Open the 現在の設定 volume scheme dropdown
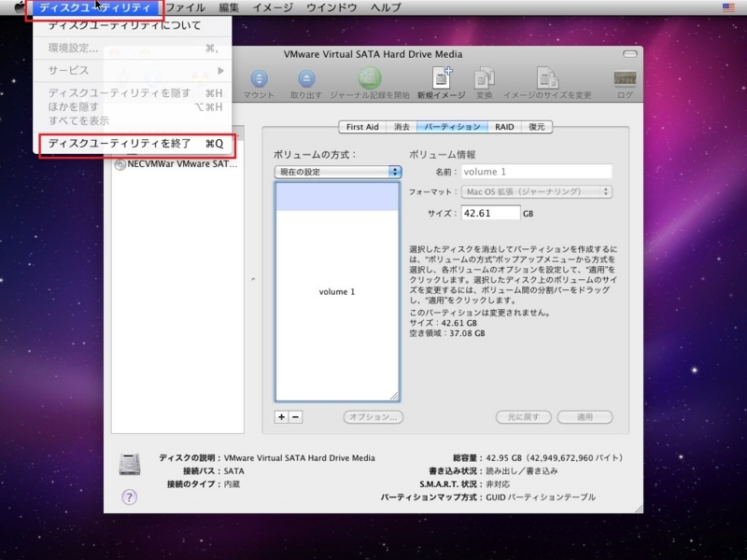This screenshot has height=560, width=747. [337, 171]
